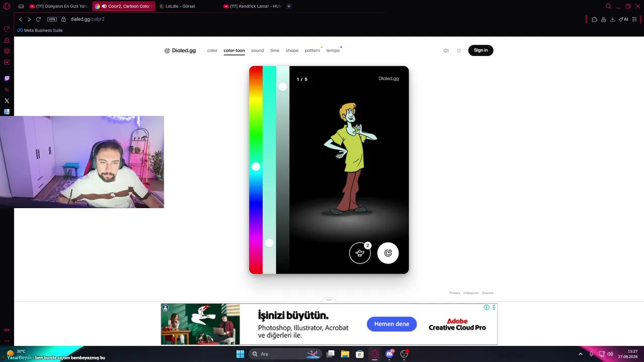The width and height of the screenshot is (644, 362).
Task: Click the Sign in button
Action: (x=480, y=50)
